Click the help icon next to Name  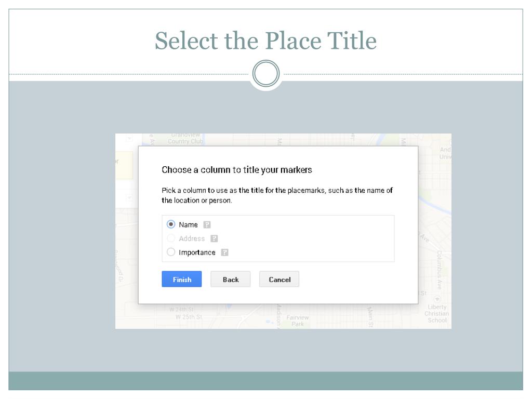click(x=207, y=225)
